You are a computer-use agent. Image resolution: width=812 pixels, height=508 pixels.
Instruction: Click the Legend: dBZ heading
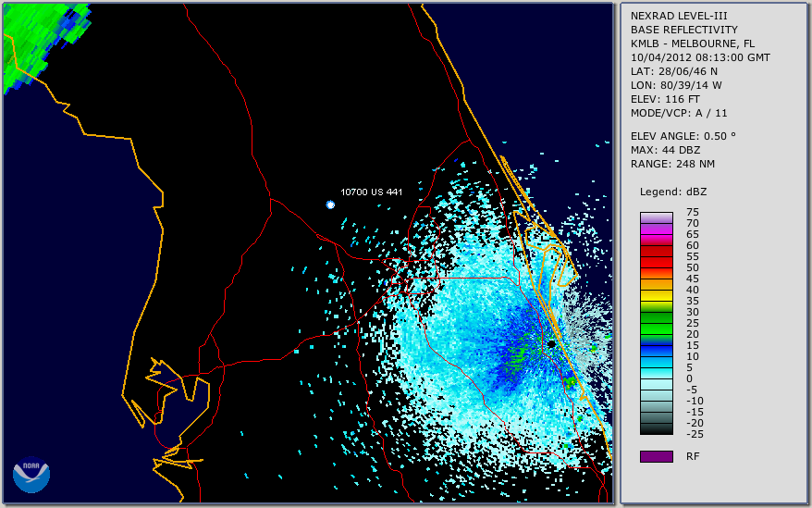672,192
